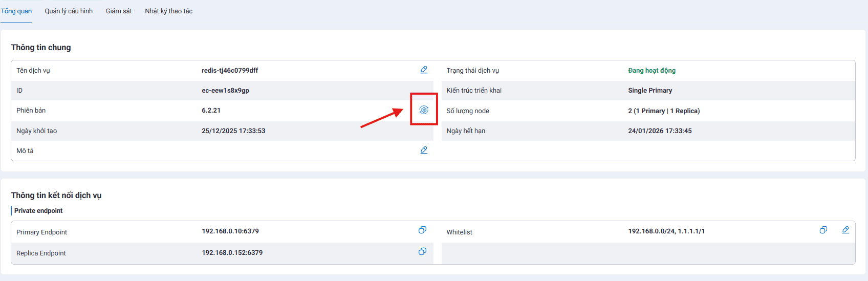Click node count 2 (1 Primary | 1 Replica)
Screen dimensions: 868x281
point(664,111)
